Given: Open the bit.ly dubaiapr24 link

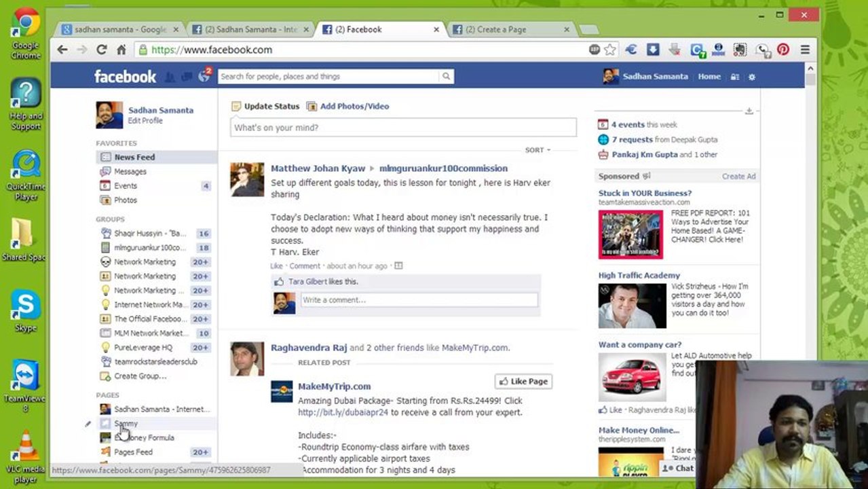Looking at the screenshot, I should point(343,412).
